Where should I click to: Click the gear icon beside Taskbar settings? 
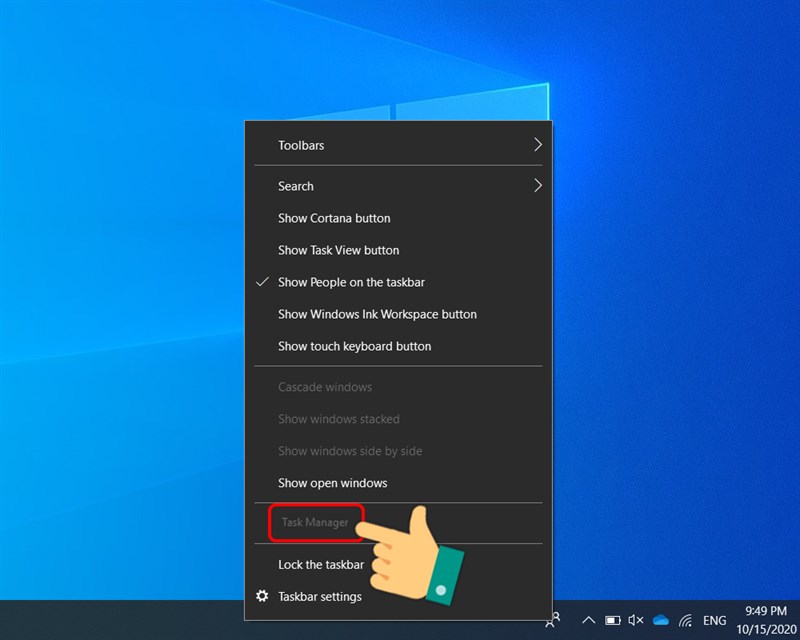point(262,596)
